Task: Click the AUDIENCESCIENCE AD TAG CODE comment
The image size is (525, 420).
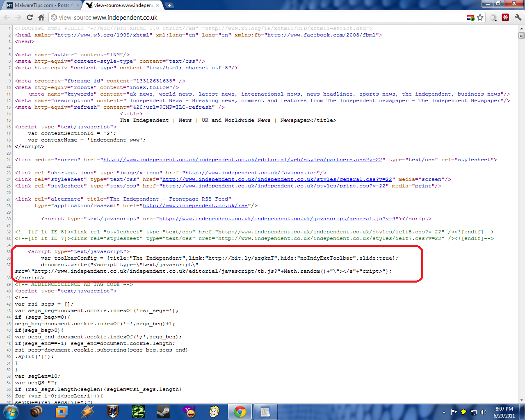Action: (x=74, y=284)
